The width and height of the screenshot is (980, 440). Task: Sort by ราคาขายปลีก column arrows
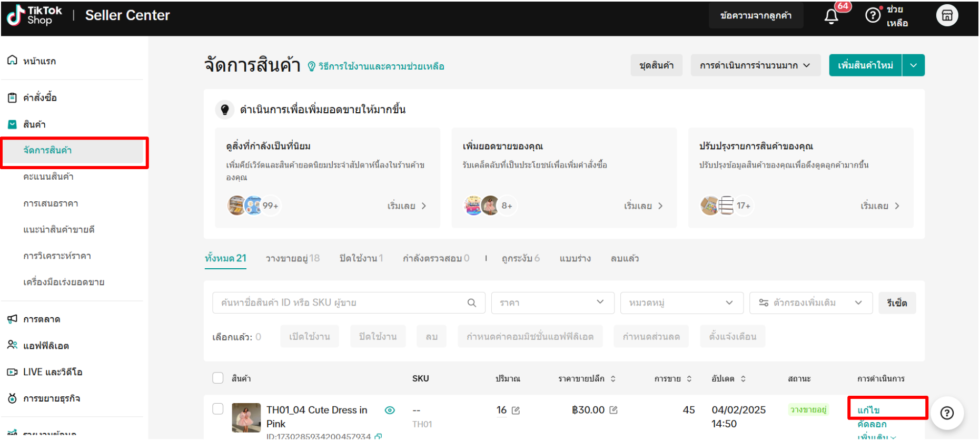coord(613,379)
